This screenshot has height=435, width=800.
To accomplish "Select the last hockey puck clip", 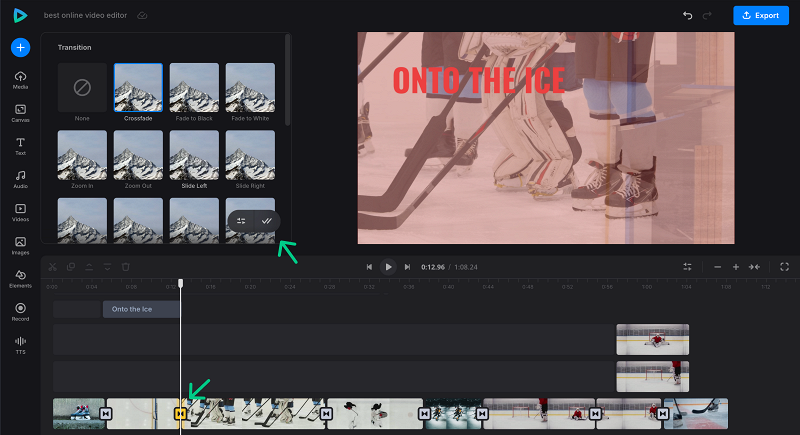I will coord(696,414).
